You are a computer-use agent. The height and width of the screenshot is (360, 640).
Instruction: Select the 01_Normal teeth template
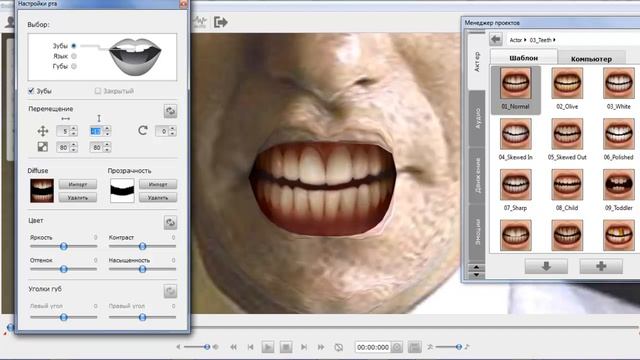coord(516,89)
